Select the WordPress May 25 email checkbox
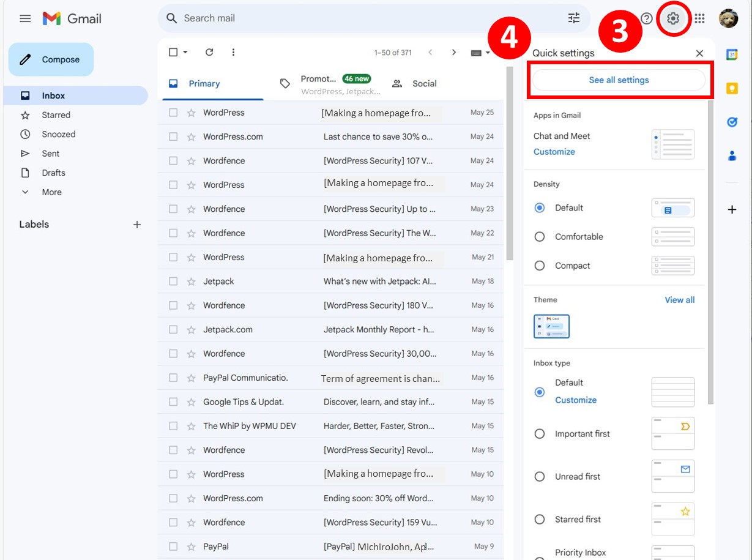Screen dimensions: 752x560 pos(173,113)
